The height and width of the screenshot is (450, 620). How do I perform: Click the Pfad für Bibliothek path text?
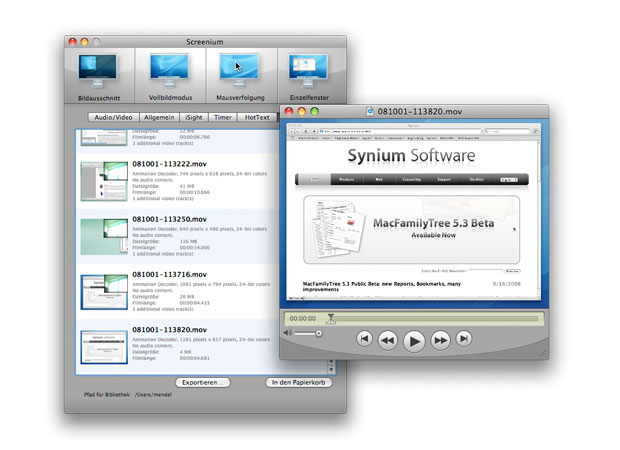[x=128, y=395]
